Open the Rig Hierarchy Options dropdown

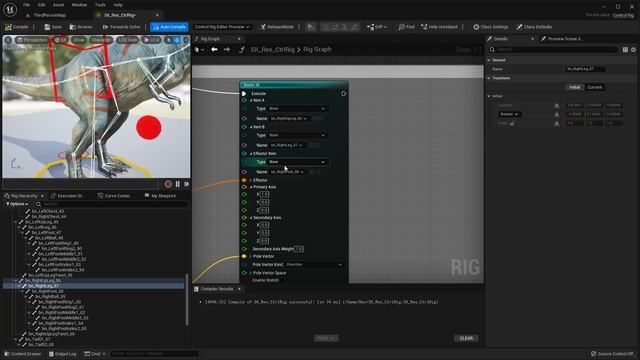click(x=16, y=204)
